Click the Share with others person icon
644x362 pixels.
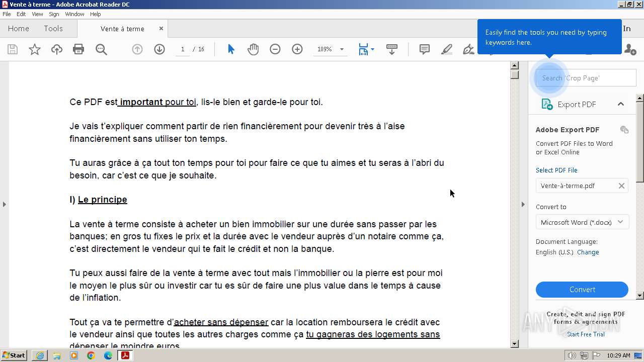tap(630, 49)
